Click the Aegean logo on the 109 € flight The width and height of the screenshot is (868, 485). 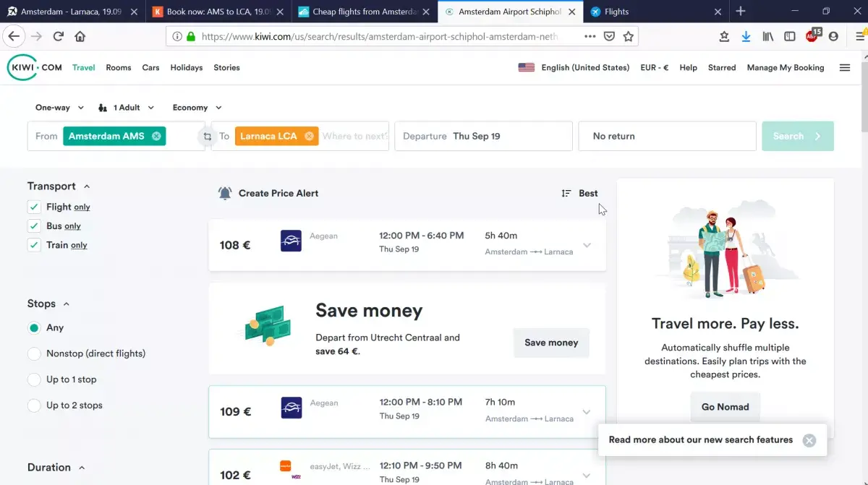[291, 408]
